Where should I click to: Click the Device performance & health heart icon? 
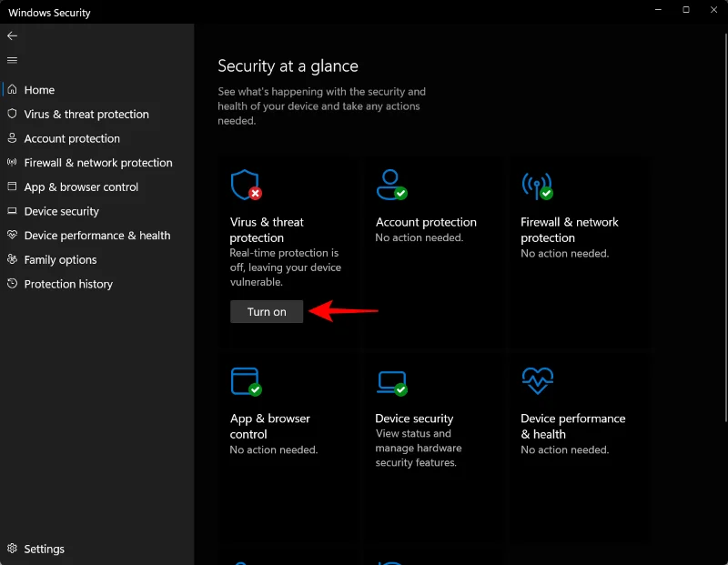coord(537,381)
